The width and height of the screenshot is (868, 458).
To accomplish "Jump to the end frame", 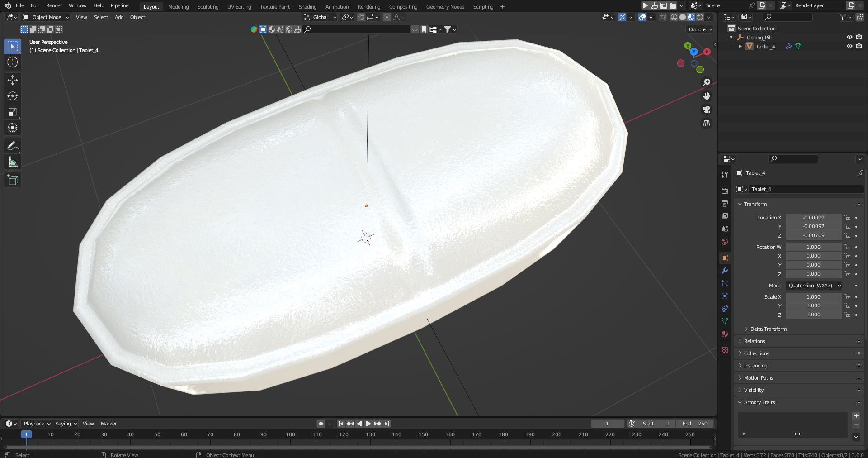I will 387,424.
